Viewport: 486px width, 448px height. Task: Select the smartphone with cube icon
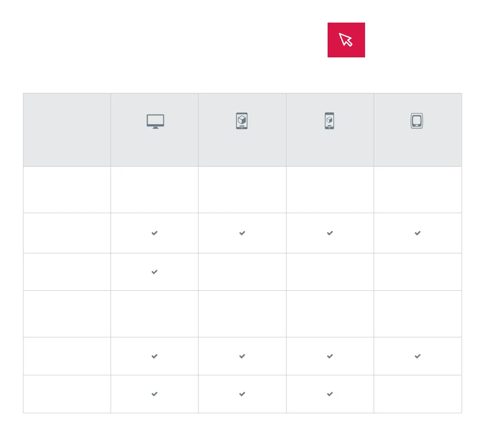point(329,121)
